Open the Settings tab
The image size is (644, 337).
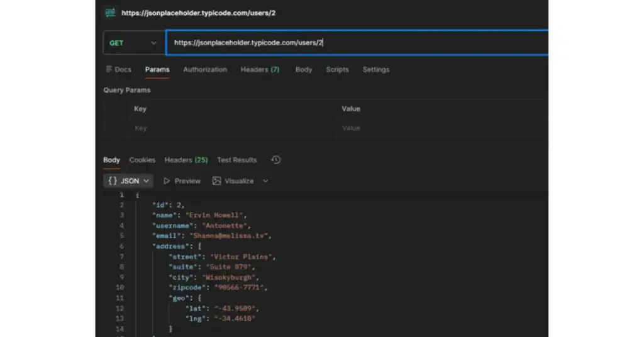376,69
